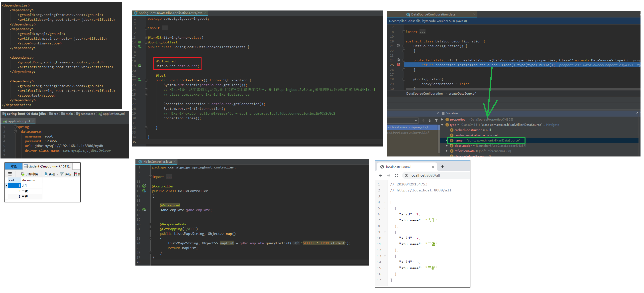Open new browser tab with plus button

click(x=442, y=167)
